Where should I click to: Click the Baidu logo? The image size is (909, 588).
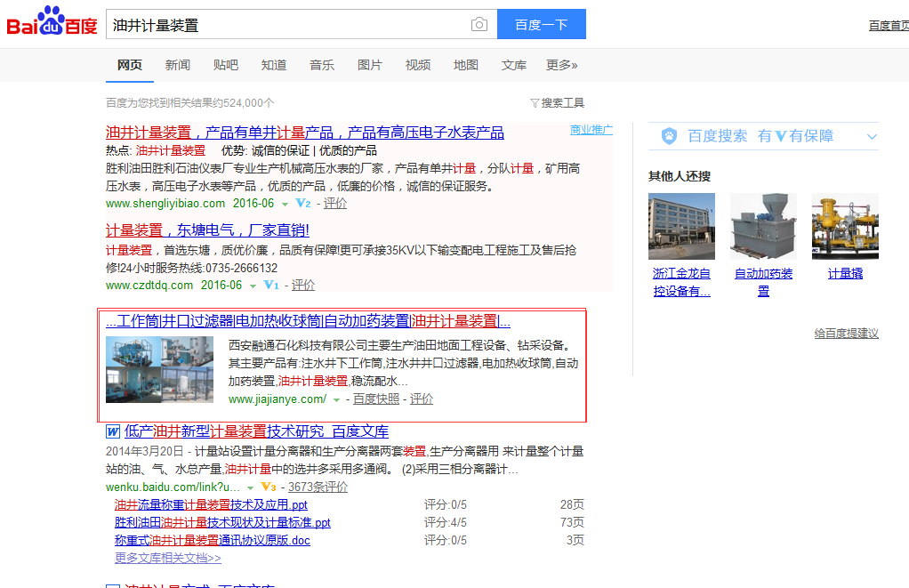(x=52, y=22)
